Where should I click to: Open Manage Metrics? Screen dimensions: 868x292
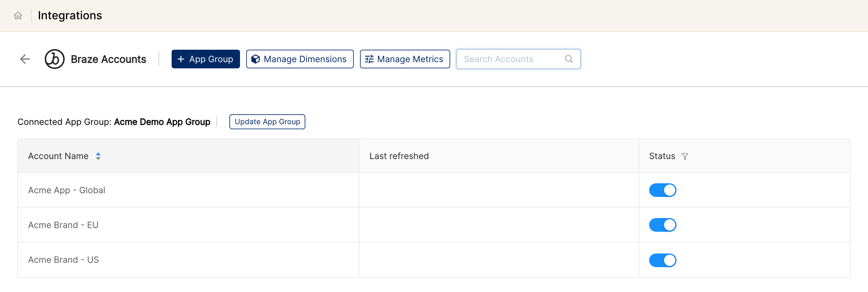405,59
